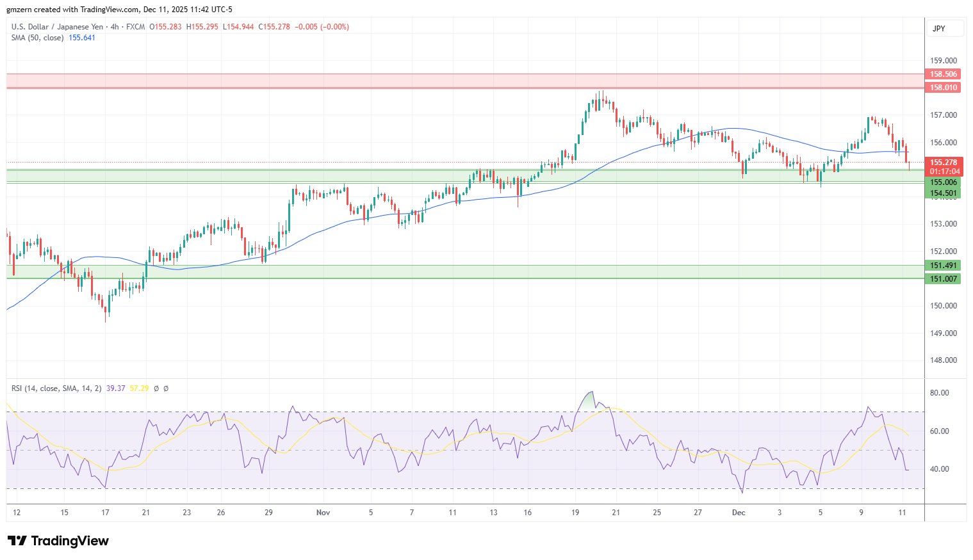Click the green 155.006 price label
The image size is (973, 560).
click(943, 182)
